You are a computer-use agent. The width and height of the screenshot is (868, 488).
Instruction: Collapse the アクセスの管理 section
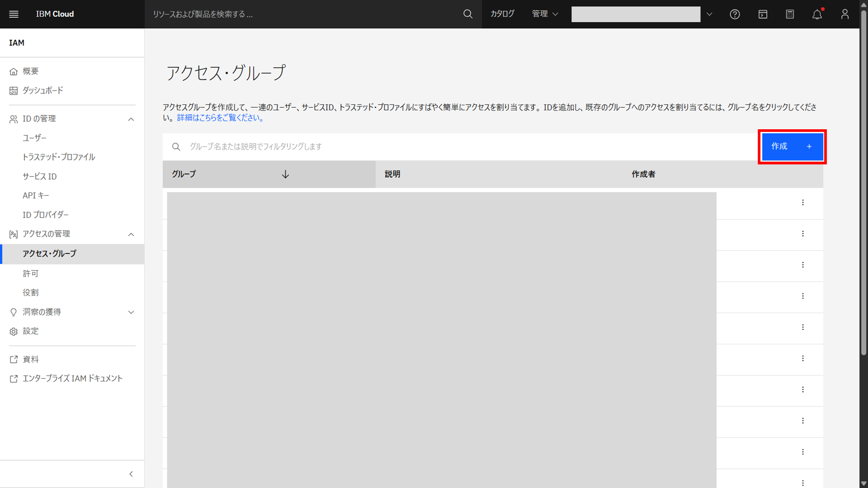click(x=131, y=234)
